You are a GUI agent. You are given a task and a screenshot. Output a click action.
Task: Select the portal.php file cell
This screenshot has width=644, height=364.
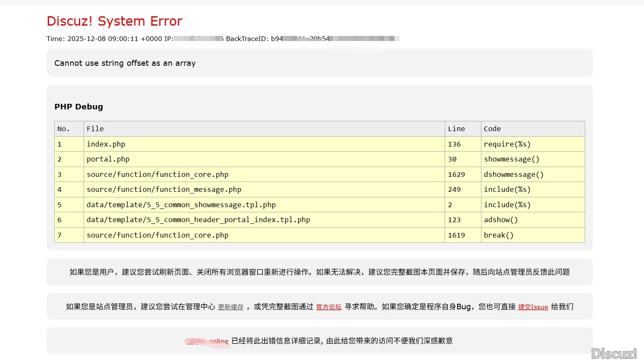(x=108, y=159)
